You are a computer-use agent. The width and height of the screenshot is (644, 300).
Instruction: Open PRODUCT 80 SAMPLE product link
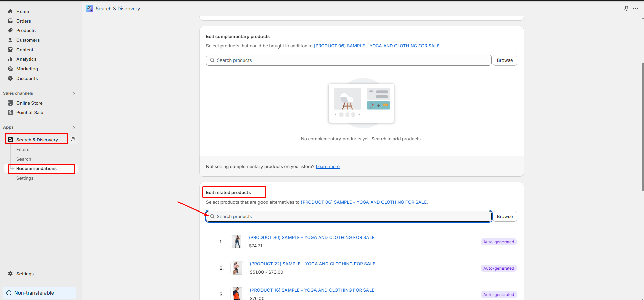coord(311,237)
